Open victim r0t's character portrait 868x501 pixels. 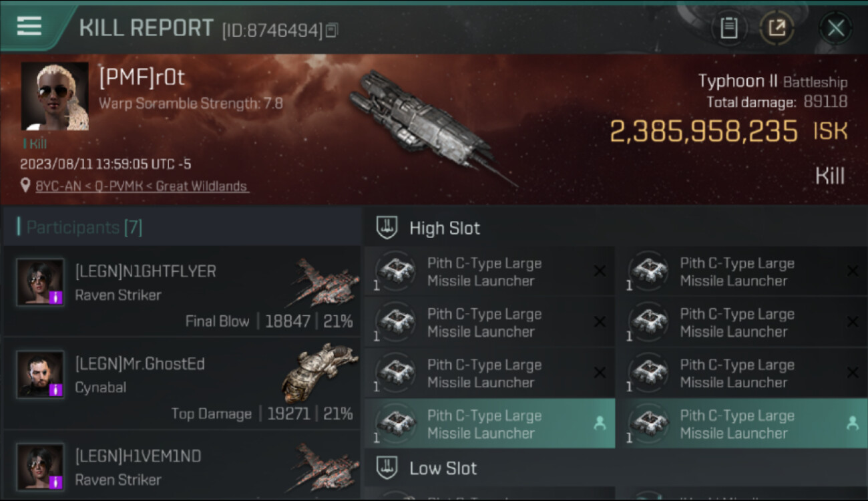click(55, 96)
